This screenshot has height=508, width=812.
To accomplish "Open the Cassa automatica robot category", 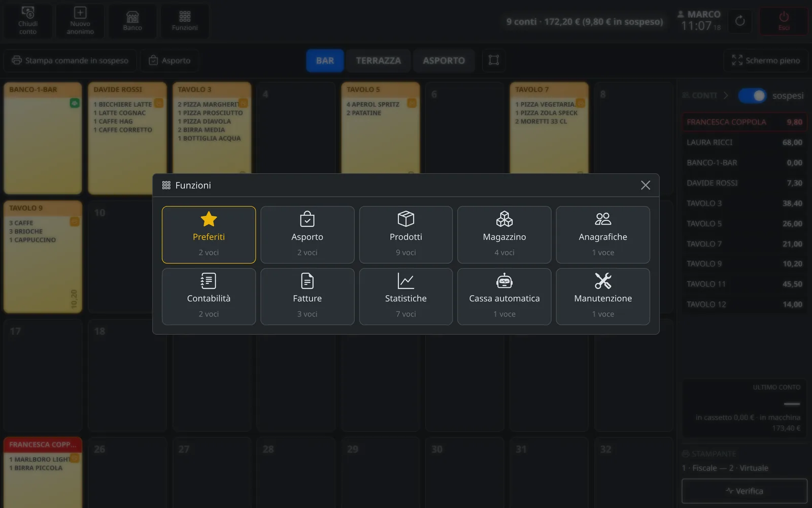I will pos(504,297).
